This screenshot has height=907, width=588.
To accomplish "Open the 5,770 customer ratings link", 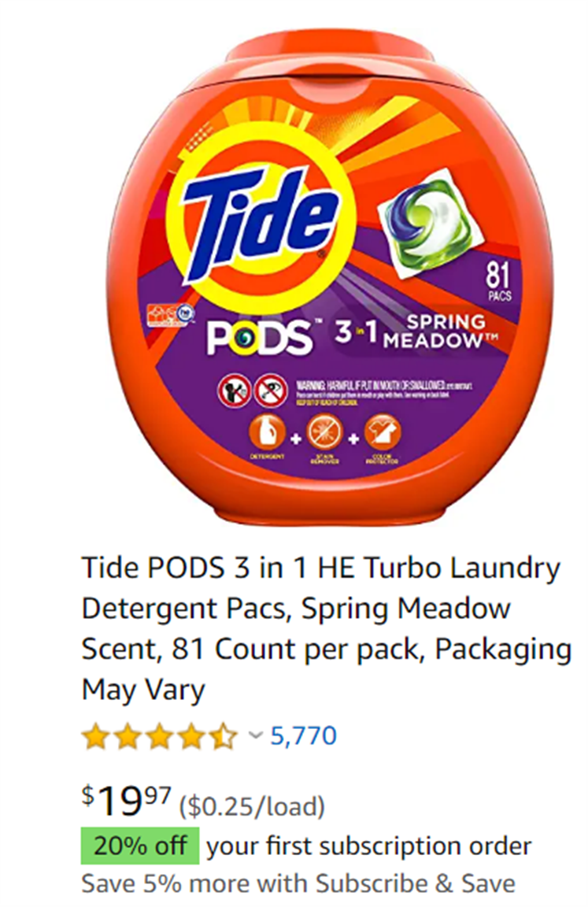I will [304, 736].
